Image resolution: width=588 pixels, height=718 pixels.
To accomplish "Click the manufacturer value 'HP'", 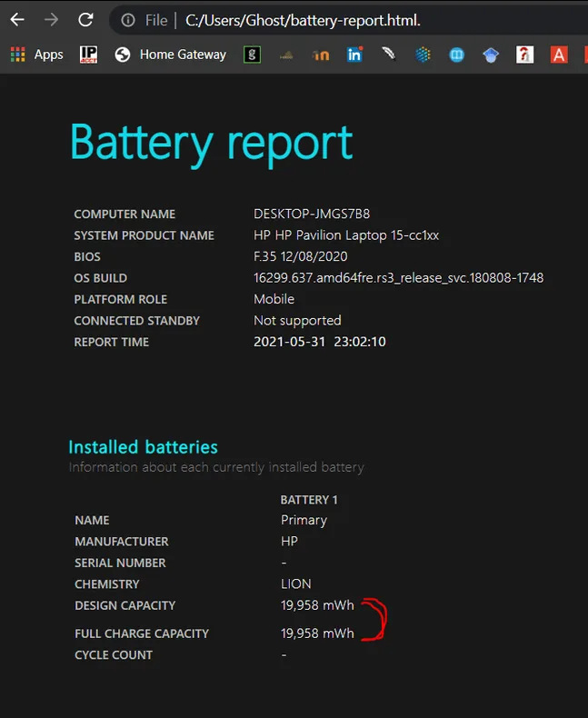I will click(289, 542).
